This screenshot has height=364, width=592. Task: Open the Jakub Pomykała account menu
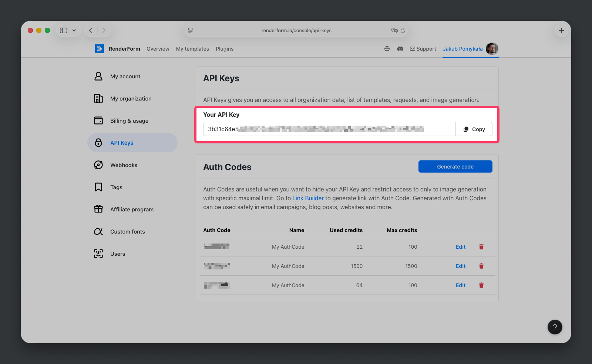tap(463, 49)
